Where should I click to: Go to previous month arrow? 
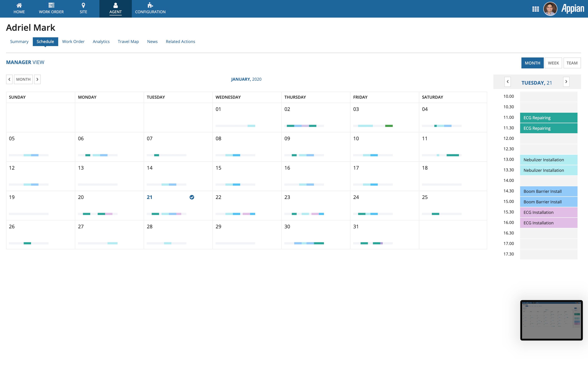coord(9,79)
